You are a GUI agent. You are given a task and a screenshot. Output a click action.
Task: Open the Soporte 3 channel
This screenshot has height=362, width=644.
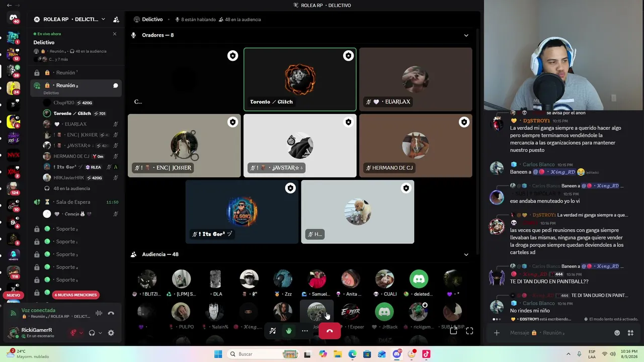coord(75,254)
